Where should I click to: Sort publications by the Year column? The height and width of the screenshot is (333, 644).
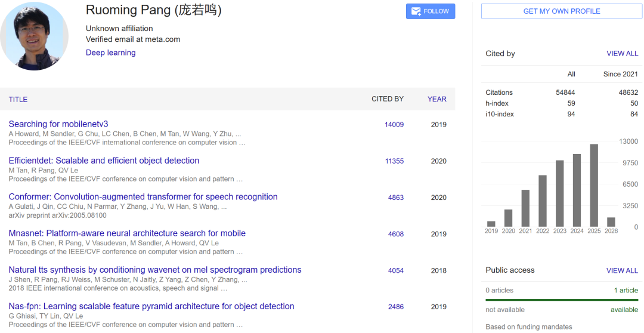pos(436,99)
